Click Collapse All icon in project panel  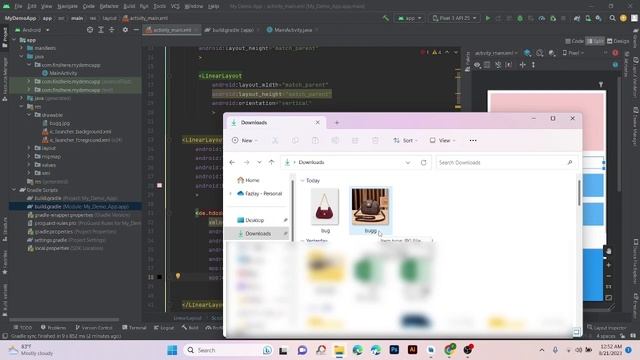[111, 30]
